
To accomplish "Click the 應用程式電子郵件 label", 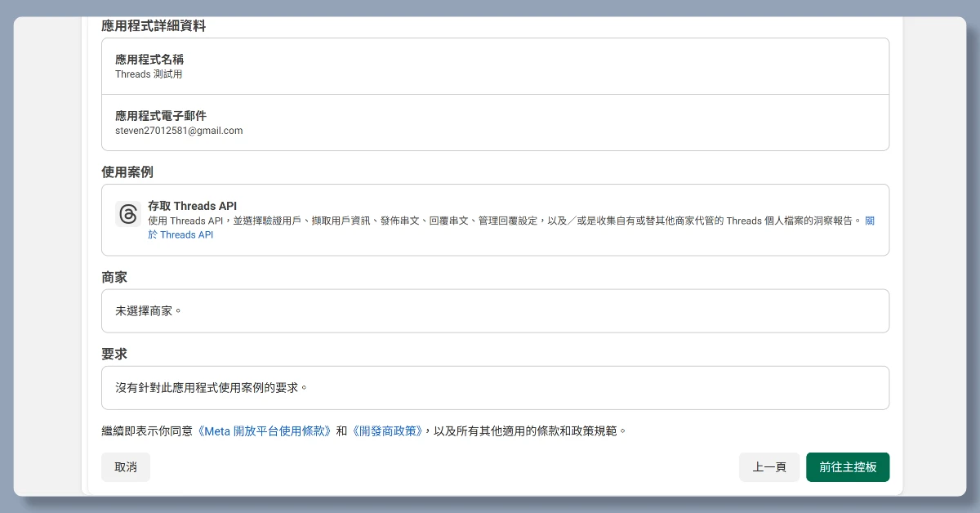I will (161, 116).
